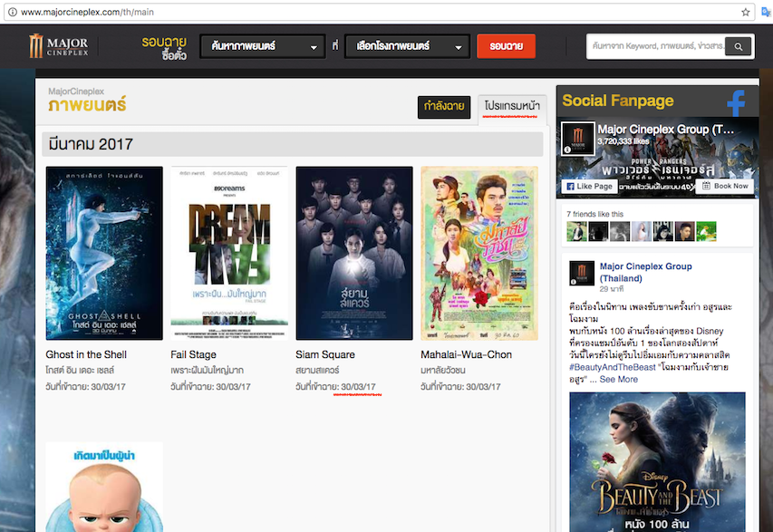Open Siam Square movie poster
Image resolution: width=773 pixels, height=532 pixels.
(354, 253)
